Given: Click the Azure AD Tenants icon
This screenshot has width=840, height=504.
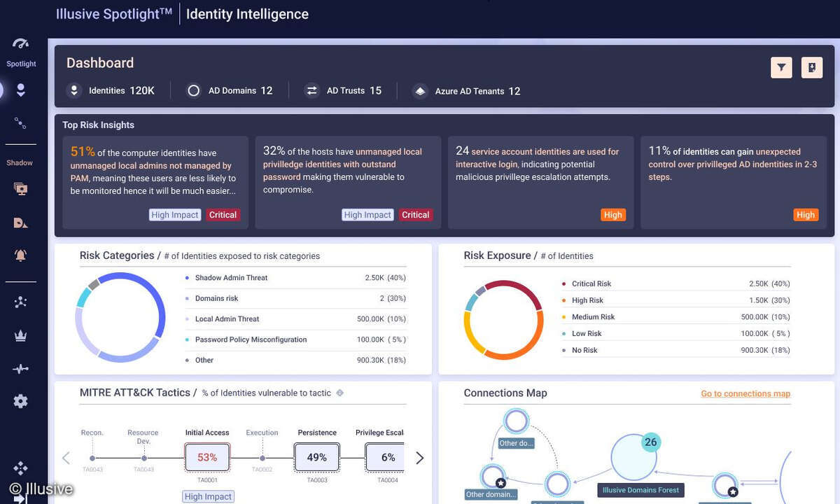Looking at the screenshot, I should point(420,91).
